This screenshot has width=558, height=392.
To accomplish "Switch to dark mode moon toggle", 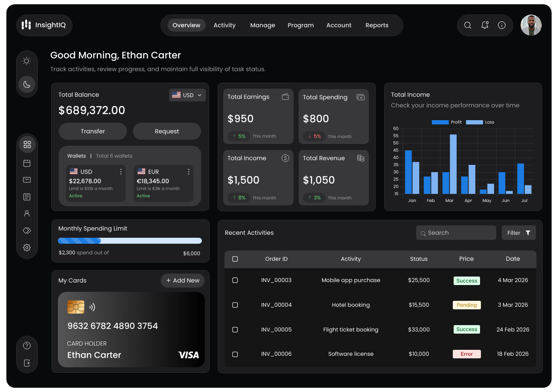I will pos(27,84).
